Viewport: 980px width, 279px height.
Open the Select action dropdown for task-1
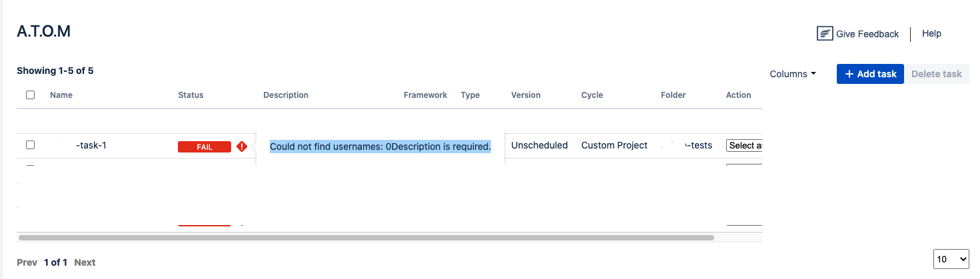pyautogui.click(x=744, y=145)
